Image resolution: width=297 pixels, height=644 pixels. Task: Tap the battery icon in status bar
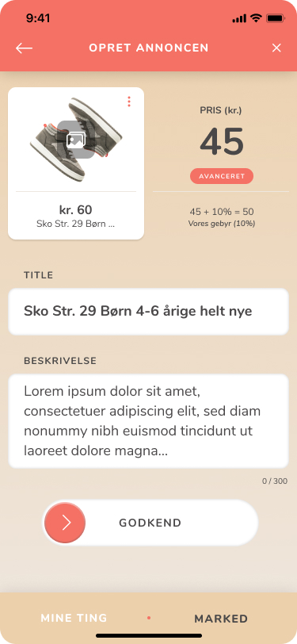pyautogui.click(x=275, y=18)
